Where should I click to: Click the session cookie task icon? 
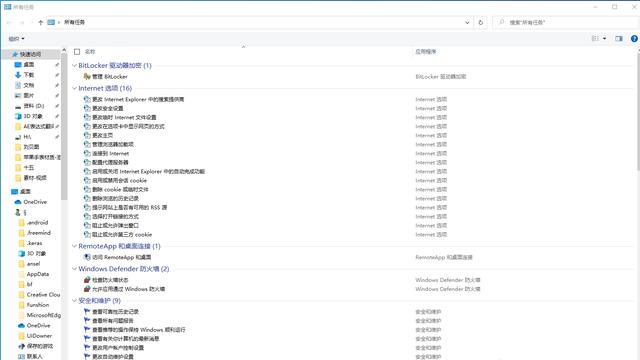tap(87, 180)
